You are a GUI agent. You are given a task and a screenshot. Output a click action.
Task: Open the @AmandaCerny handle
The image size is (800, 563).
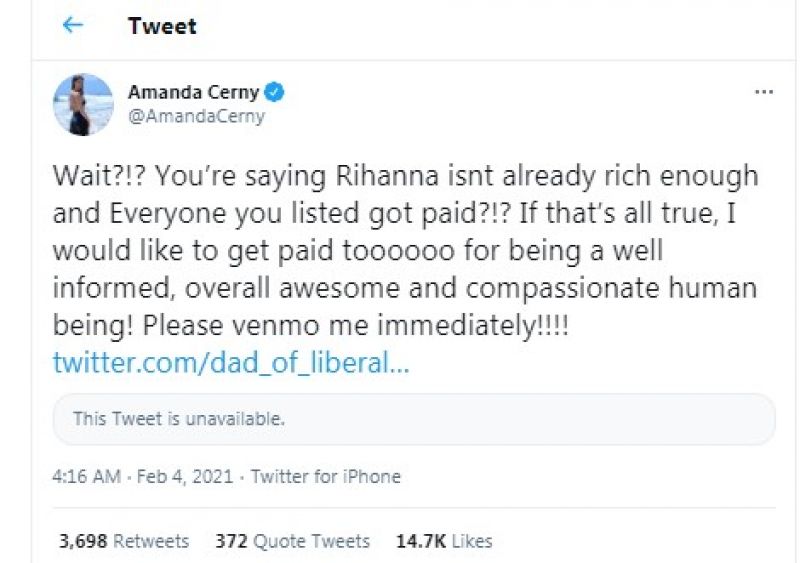(x=196, y=116)
